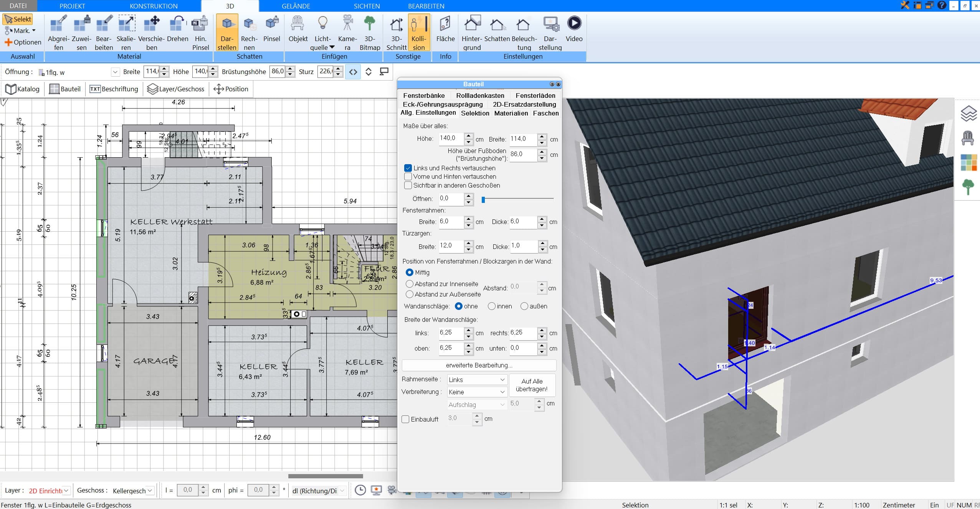Image resolution: width=980 pixels, height=509 pixels.
Task: Click the Brüstungshöhe toolbar field
Action: (278, 72)
